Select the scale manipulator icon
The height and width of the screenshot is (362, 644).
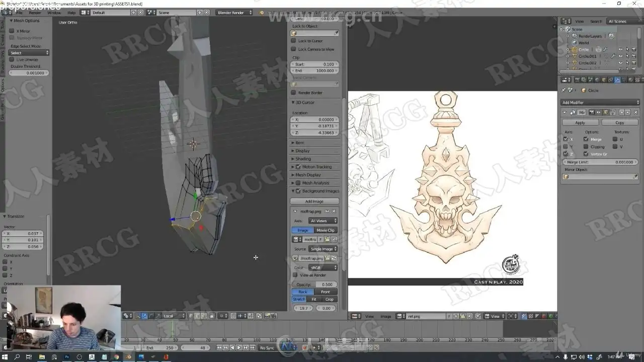click(158, 316)
